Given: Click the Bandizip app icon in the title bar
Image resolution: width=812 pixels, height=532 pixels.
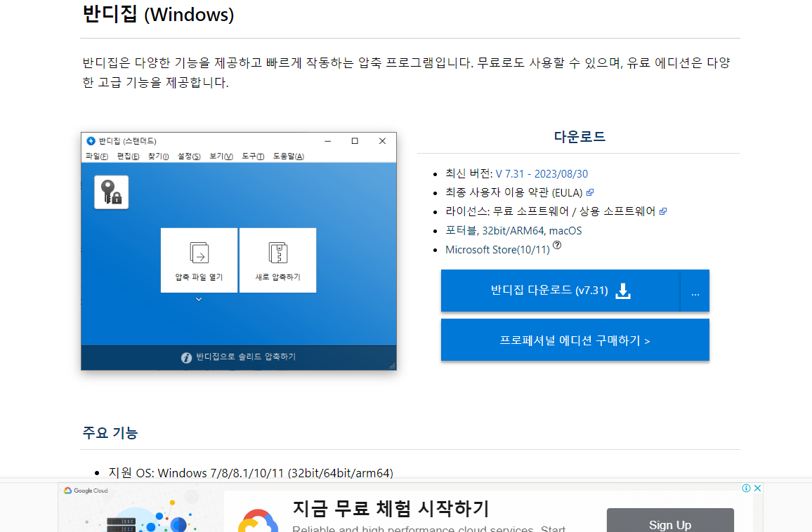Looking at the screenshot, I should tap(91, 141).
